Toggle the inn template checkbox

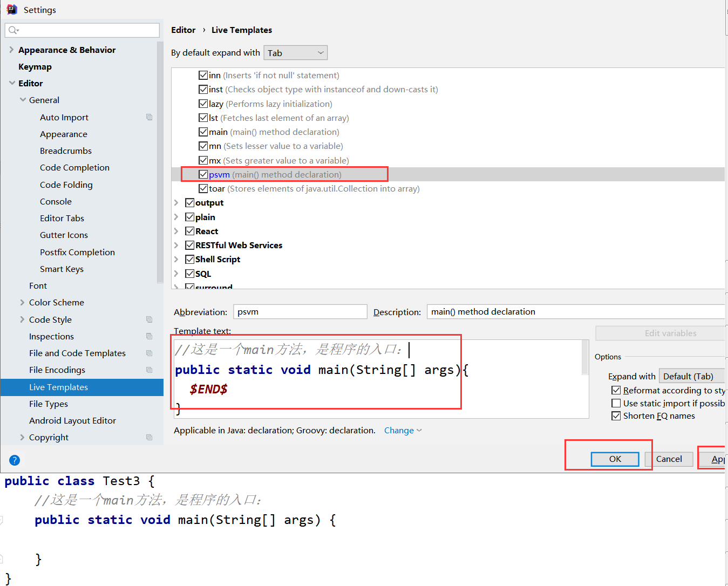point(203,75)
